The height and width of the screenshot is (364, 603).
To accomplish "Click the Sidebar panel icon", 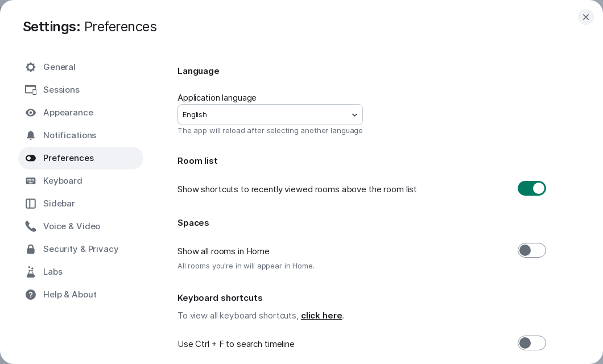I will click(31, 204).
